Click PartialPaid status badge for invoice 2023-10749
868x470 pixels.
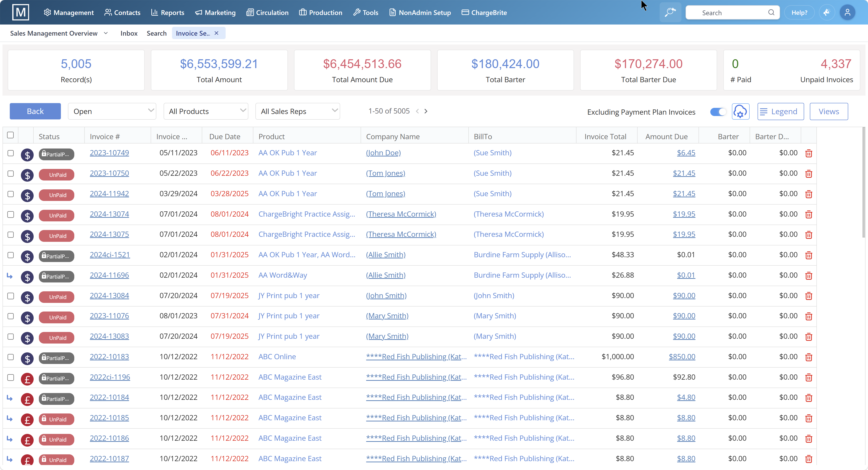click(56, 154)
